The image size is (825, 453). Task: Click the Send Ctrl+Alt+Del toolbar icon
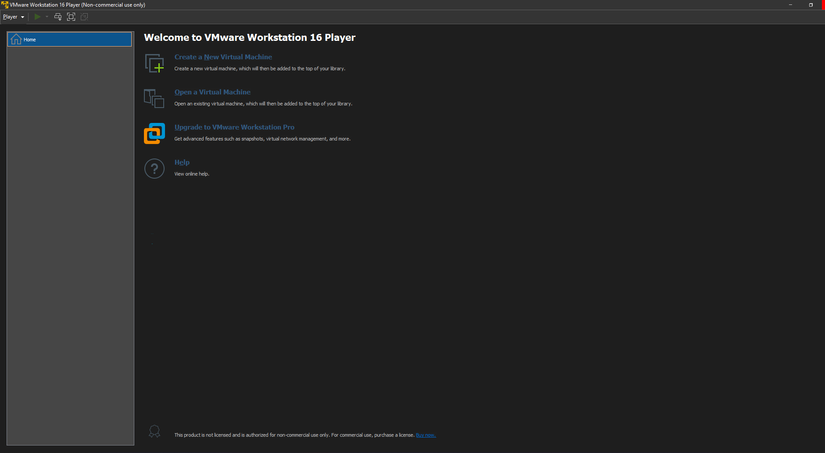coord(58,17)
